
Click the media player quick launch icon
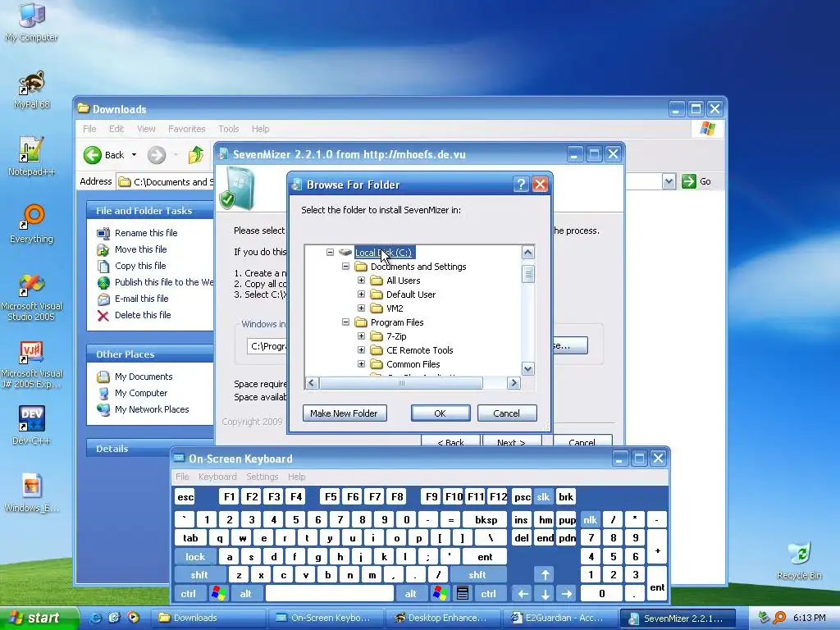tap(133, 618)
